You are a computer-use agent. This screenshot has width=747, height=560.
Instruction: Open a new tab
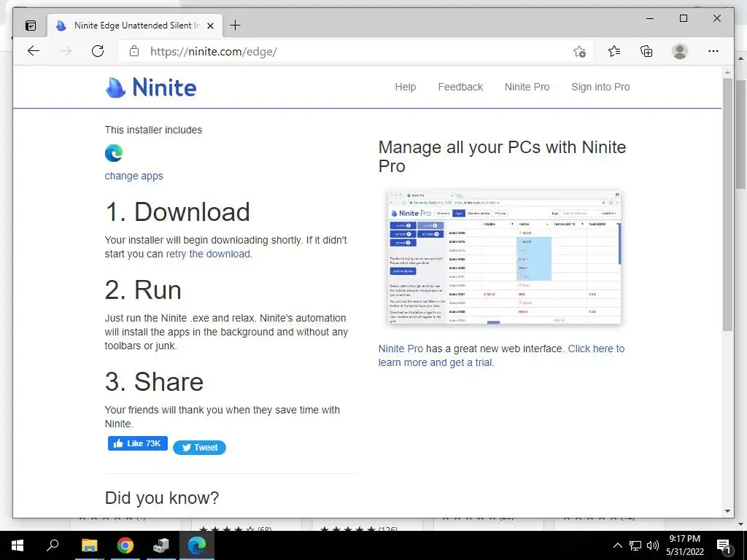point(236,26)
